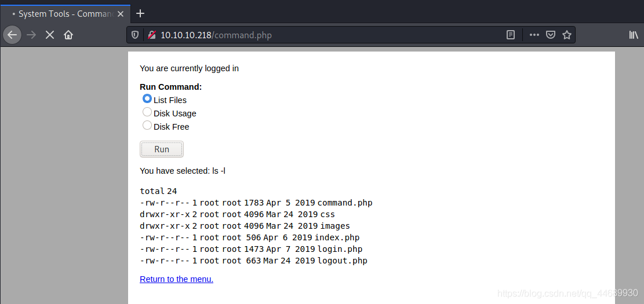This screenshot has height=304, width=644.
Task: Save the page to Pocket
Action: pos(551,35)
